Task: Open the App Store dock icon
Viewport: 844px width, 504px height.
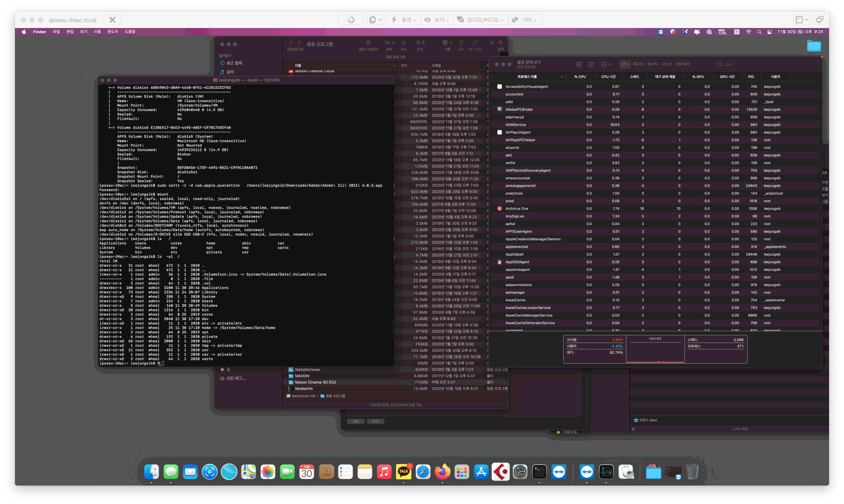Action: [481, 472]
